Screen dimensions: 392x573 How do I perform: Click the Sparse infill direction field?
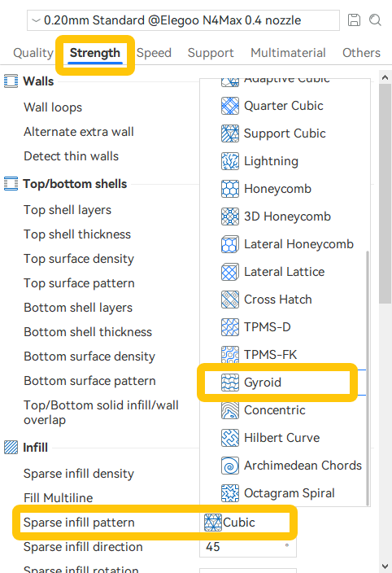click(x=248, y=547)
